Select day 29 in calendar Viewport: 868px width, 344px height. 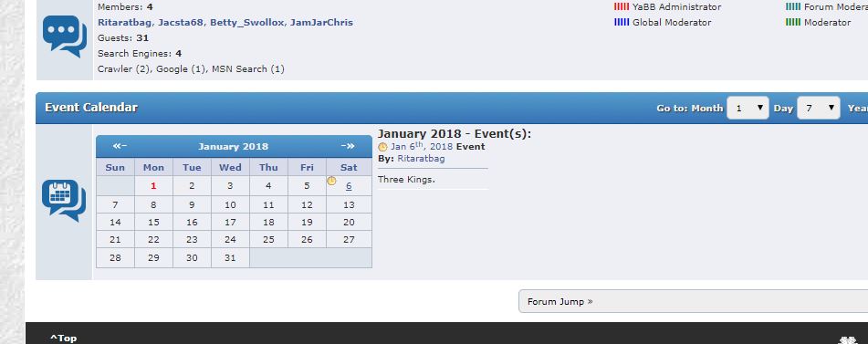point(153,257)
